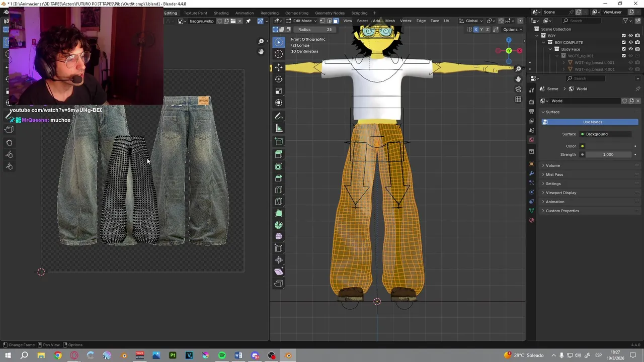Toggle camera view in the viewport
644x362 pixels.
pos(518,89)
